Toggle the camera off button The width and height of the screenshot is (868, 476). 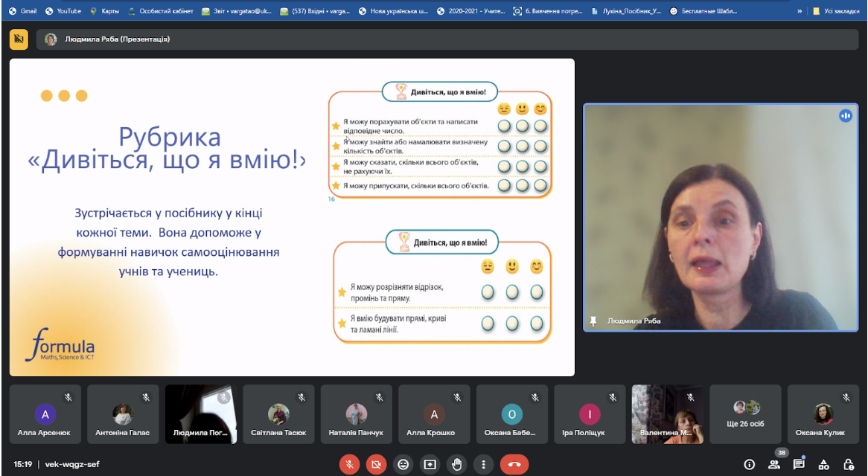(377, 464)
